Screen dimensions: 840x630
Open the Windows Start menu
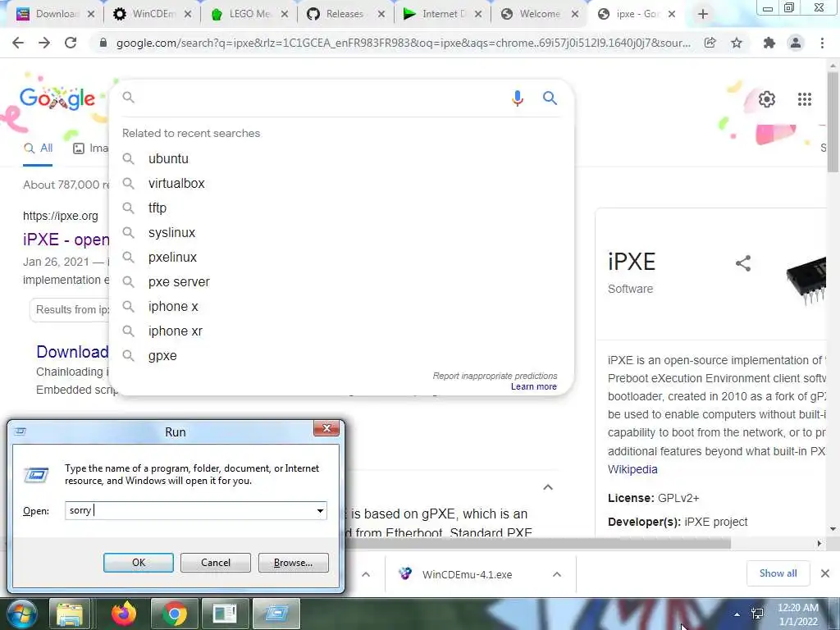pos(21,614)
